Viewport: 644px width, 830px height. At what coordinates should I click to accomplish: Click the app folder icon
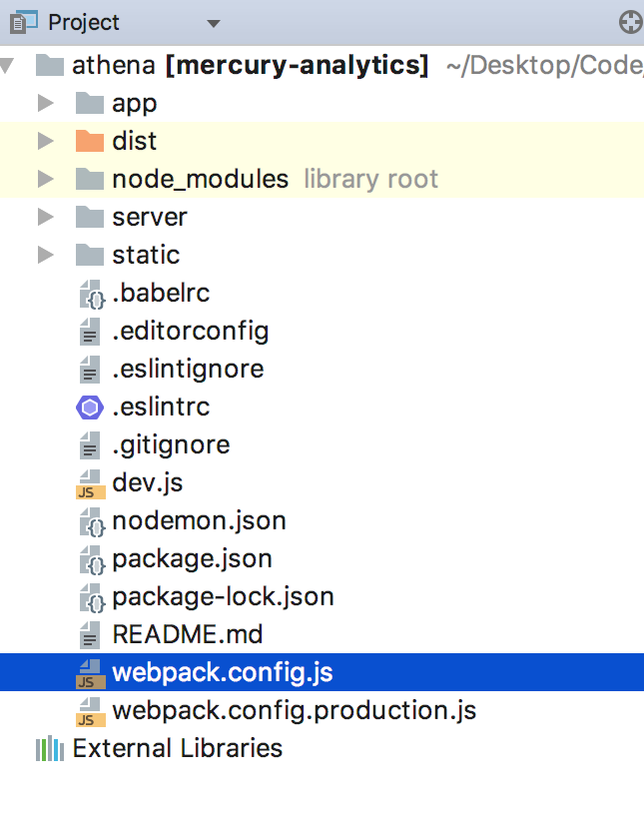tap(90, 103)
